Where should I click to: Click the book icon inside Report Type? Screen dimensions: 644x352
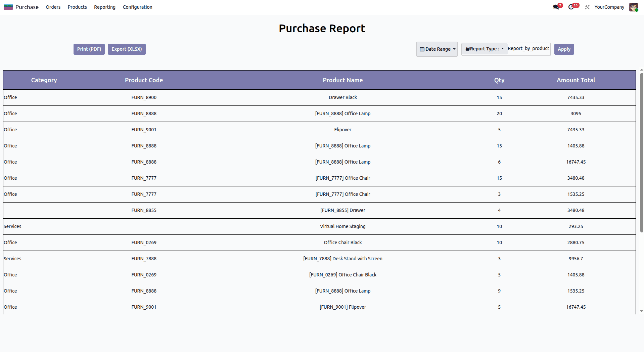(467, 49)
